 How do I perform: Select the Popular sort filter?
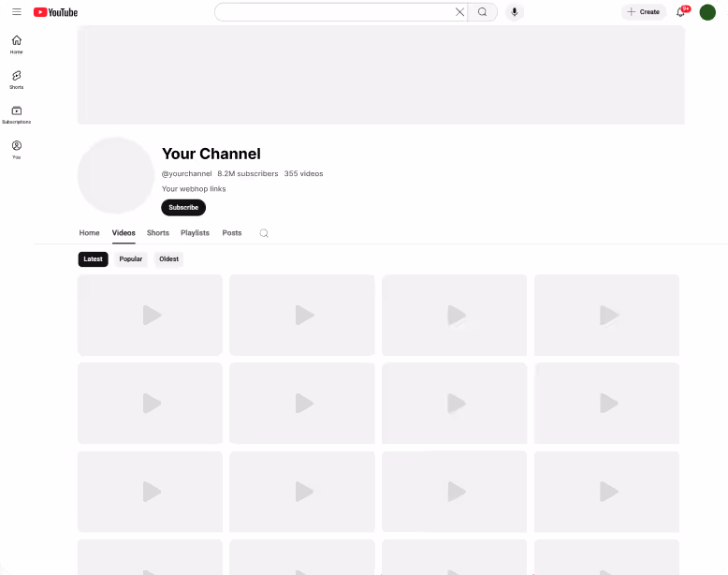(x=131, y=258)
